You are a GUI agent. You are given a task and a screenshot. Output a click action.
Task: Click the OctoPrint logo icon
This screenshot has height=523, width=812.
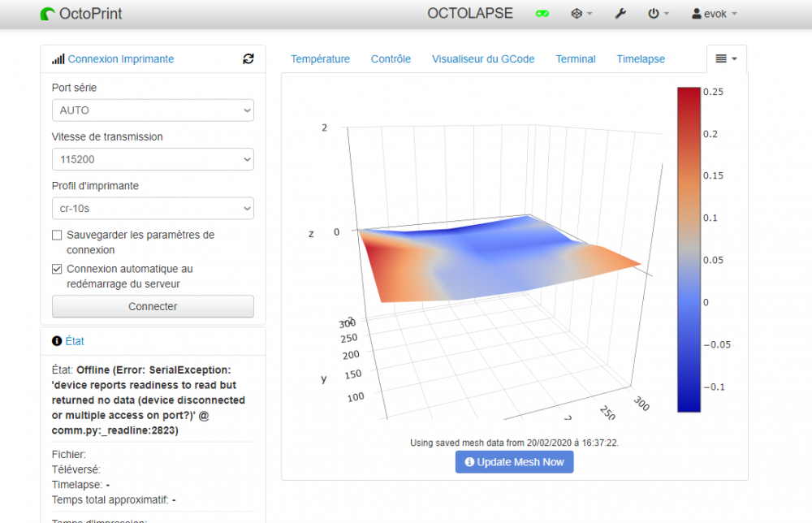tap(48, 14)
